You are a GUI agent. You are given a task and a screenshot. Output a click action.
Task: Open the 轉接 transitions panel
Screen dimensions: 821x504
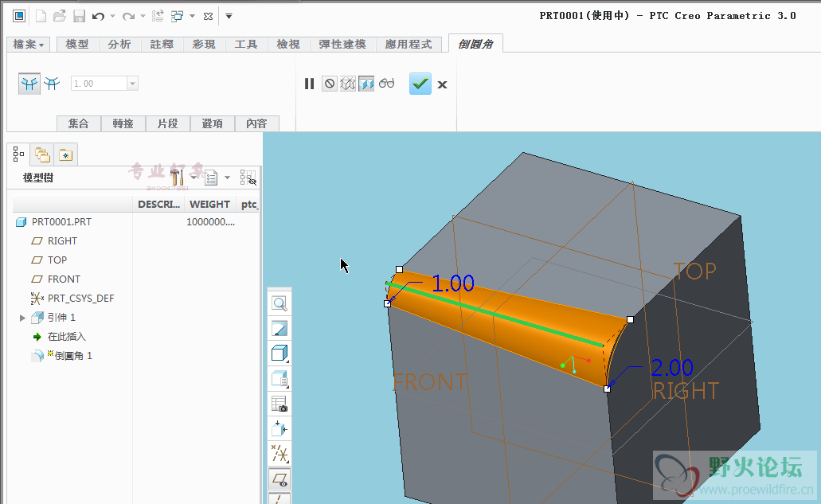[123, 123]
